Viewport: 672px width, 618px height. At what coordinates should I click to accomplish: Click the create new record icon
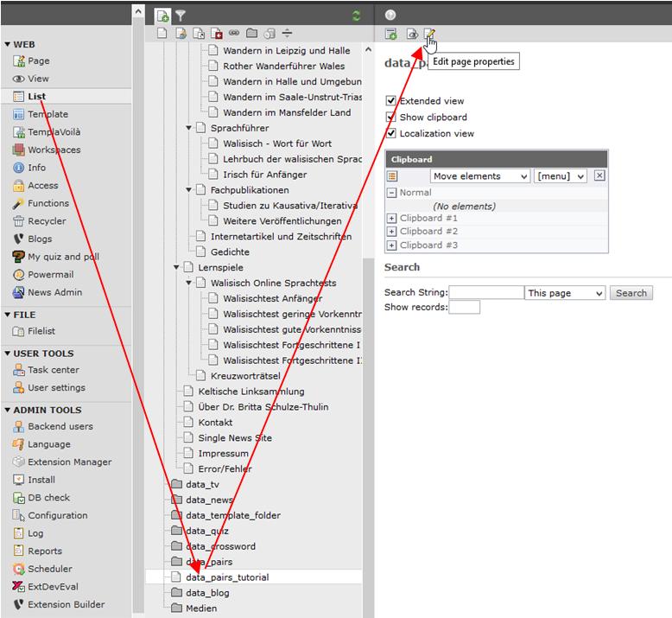point(391,35)
